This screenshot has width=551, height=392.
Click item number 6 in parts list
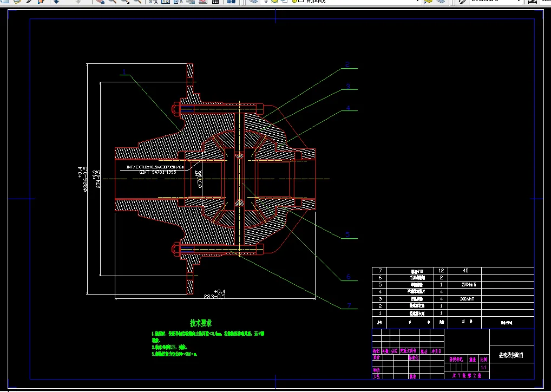380,277
